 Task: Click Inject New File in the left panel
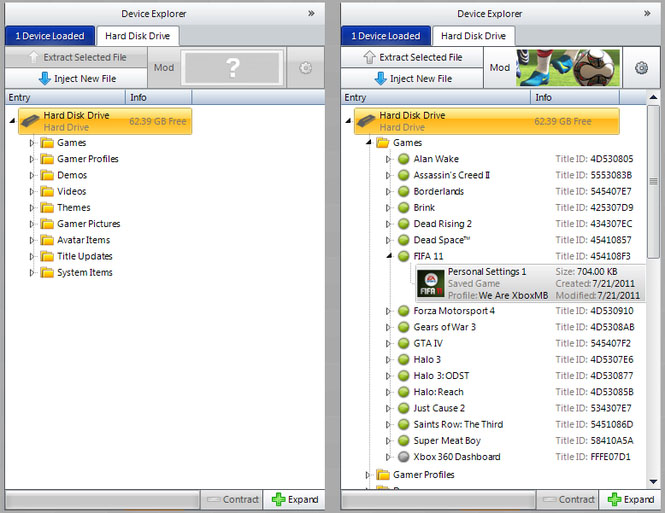[76, 78]
